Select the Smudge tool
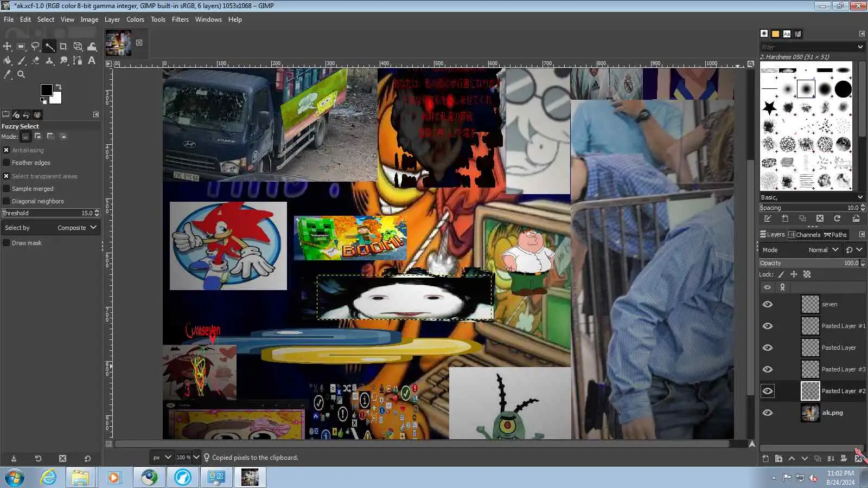Image resolution: width=868 pixels, height=488 pixels. tap(63, 61)
